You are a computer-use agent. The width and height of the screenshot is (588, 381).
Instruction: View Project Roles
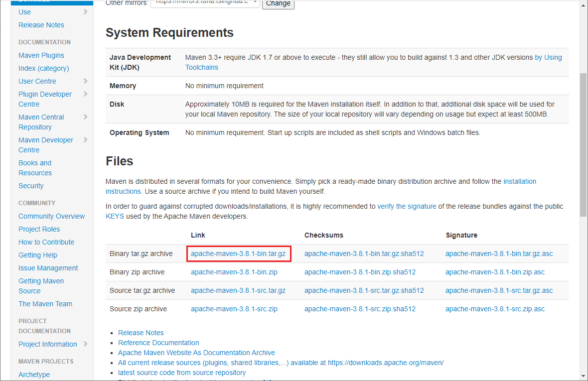[39, 229]
